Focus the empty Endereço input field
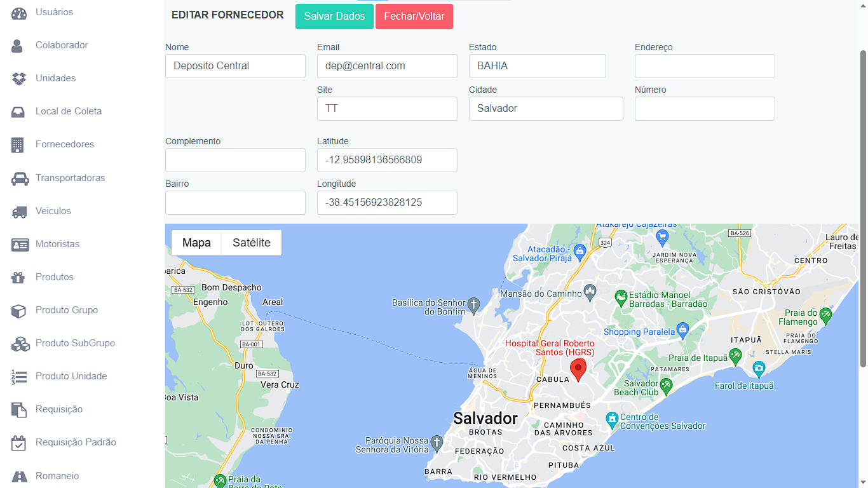Image resolution: width=868 pixels, height=488 pixels. point(705,66)
